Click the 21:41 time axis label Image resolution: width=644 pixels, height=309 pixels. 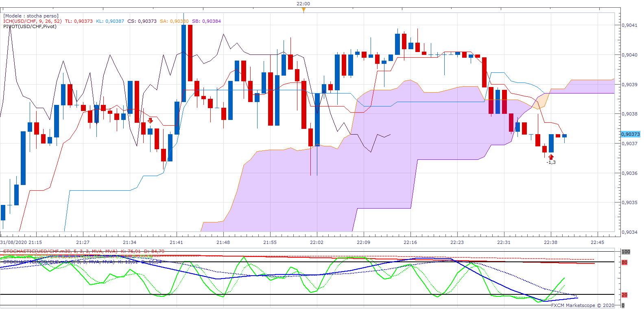click(x=176, y=242)
